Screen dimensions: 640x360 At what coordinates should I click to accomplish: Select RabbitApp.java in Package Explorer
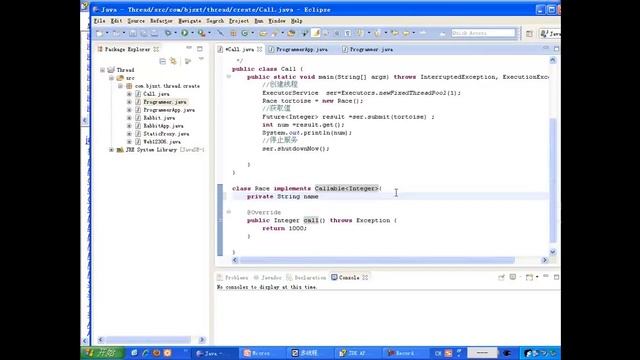pyautogui.click(x=163, y=126)
